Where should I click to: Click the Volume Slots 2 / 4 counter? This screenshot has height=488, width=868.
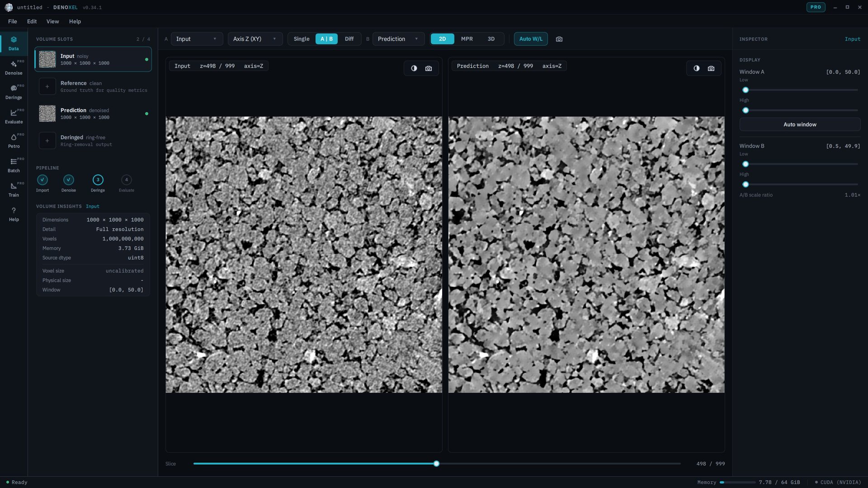tap(143, 39)
